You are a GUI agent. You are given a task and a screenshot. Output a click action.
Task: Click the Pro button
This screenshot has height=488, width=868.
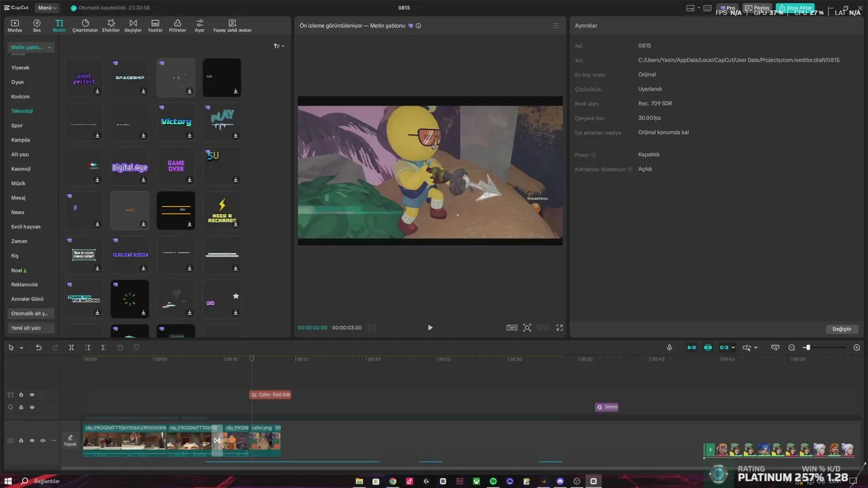pos(728,8)
